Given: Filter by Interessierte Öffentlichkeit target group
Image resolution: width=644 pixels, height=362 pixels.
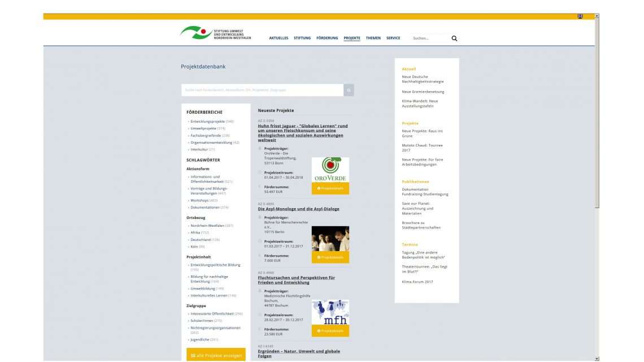Looking at the screenshot, I should pos(212,313).
